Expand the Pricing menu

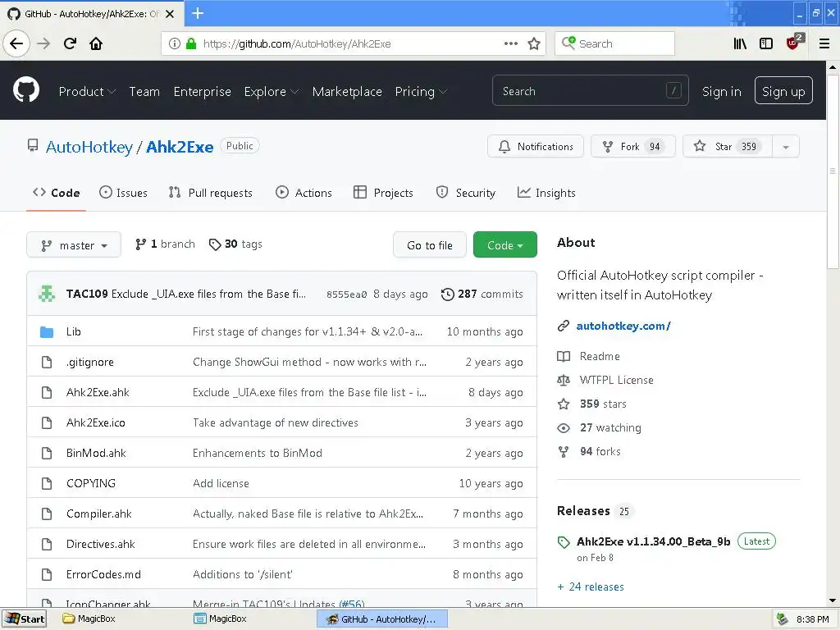(421, 92)
